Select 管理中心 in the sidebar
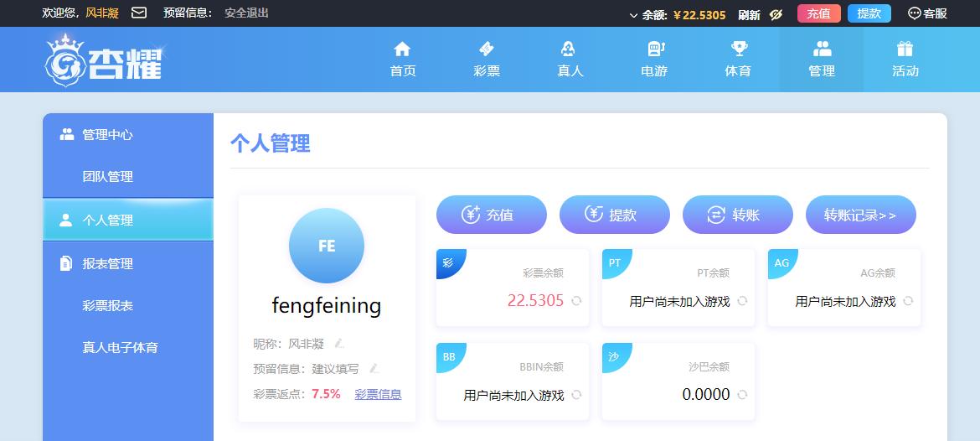The width and height of the screenshot is (980, 441). 128,134
